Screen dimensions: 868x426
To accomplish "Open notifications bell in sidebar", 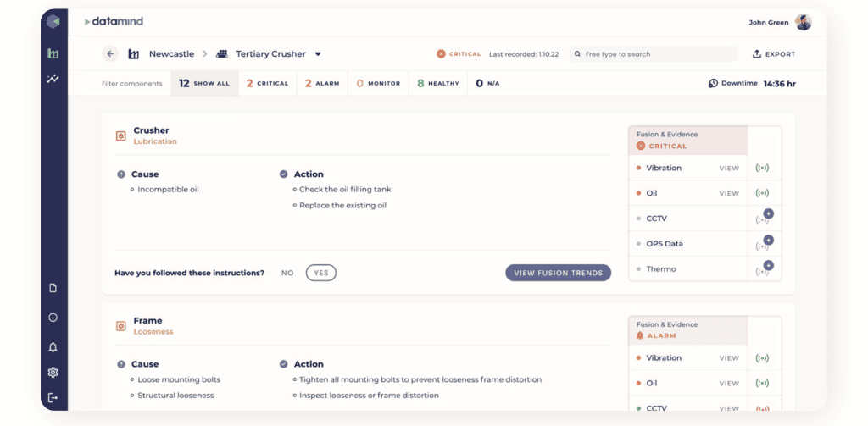I will coord(53,347).
